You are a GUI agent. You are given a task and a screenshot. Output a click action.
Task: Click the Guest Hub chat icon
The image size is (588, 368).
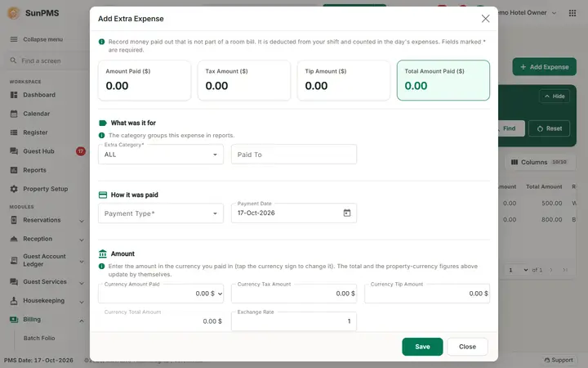point(14,151)
